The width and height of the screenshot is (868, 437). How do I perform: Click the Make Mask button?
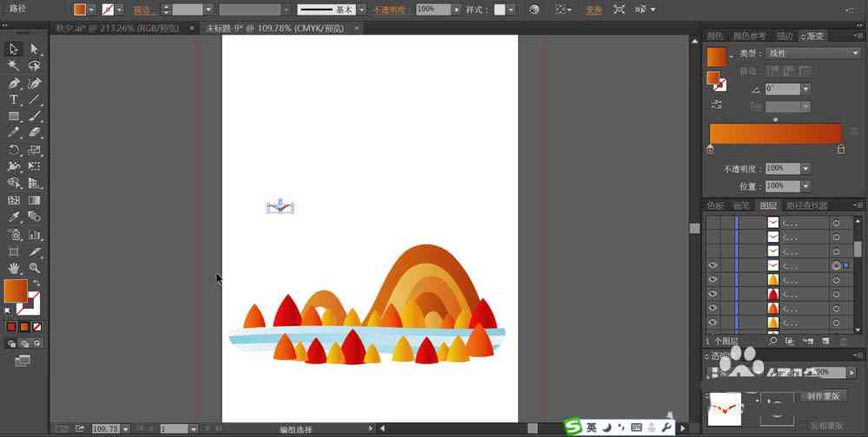point(823,396)
